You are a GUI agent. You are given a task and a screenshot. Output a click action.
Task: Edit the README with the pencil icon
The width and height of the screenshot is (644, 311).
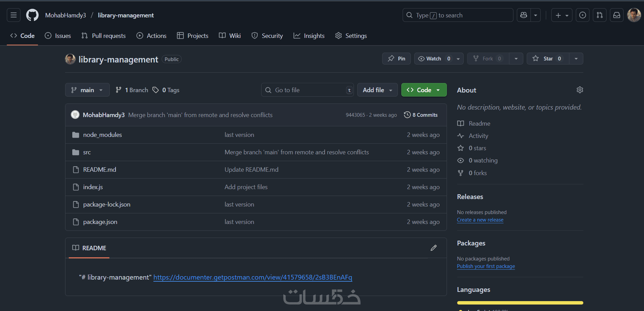[434, 248]
